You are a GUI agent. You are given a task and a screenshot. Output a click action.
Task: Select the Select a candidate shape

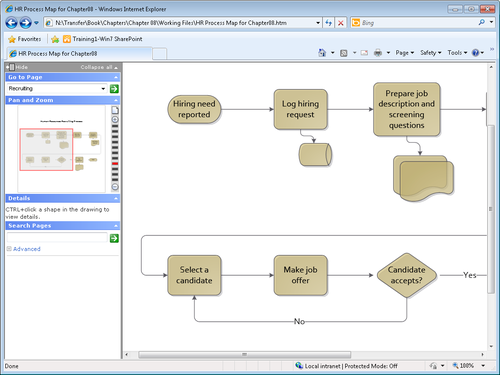pyautogui.click(x=194, y=275)
